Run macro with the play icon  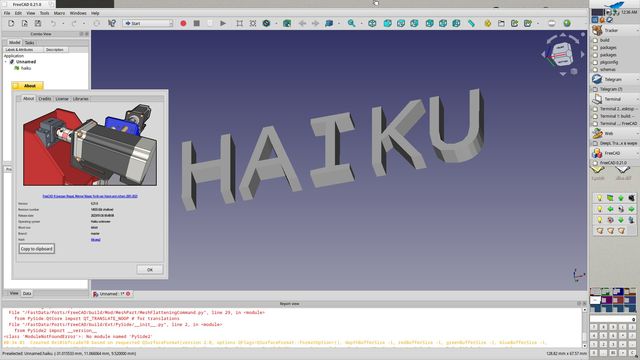click(223, 24)
